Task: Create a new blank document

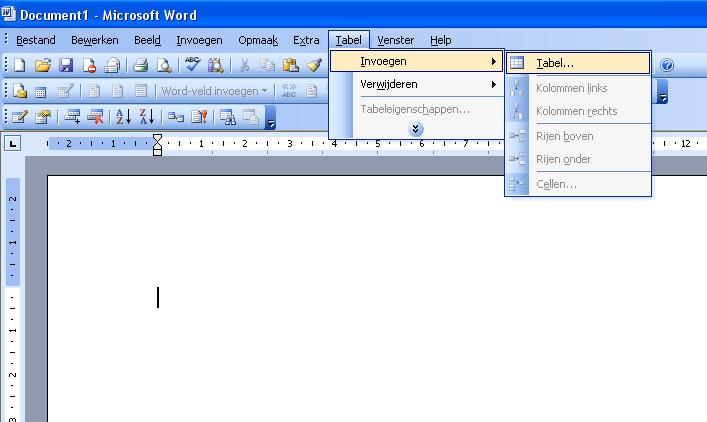Action: (19, 65)
